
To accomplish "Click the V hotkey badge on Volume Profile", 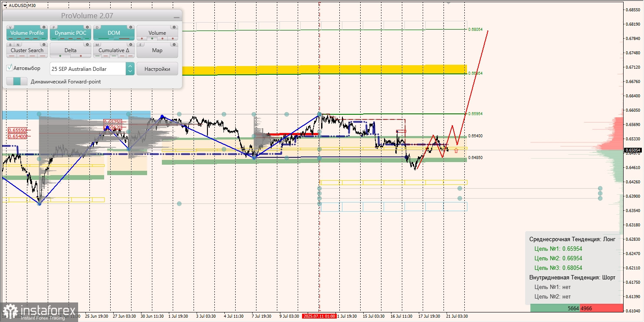I will coord(11,27).
